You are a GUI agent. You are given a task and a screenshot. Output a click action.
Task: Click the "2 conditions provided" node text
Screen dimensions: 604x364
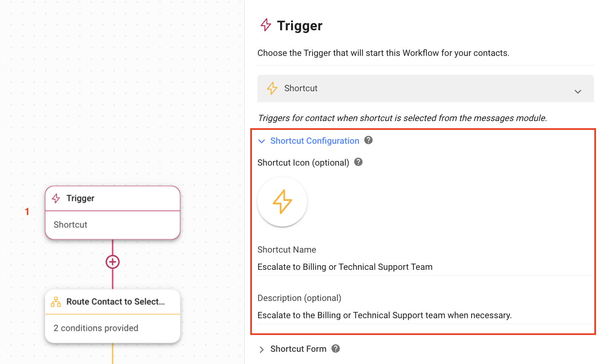click(x=96, y=328)
